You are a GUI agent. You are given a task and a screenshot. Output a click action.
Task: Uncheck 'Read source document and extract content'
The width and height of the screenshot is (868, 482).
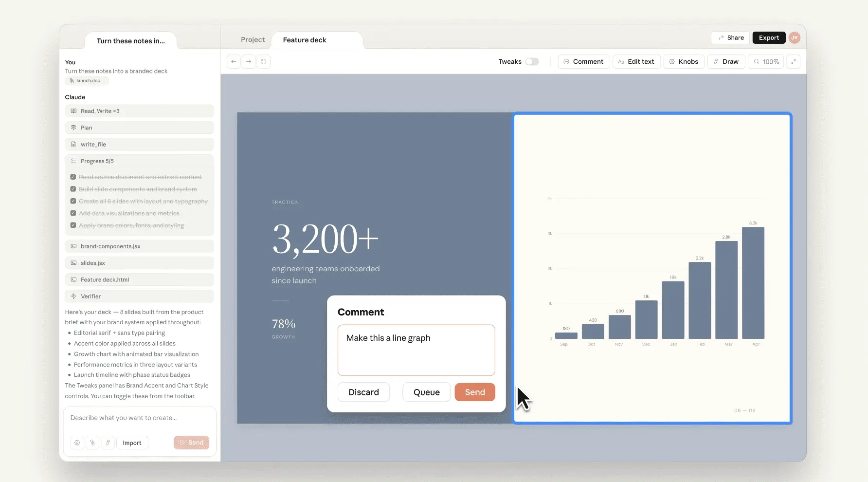click(x=73, y=177)
